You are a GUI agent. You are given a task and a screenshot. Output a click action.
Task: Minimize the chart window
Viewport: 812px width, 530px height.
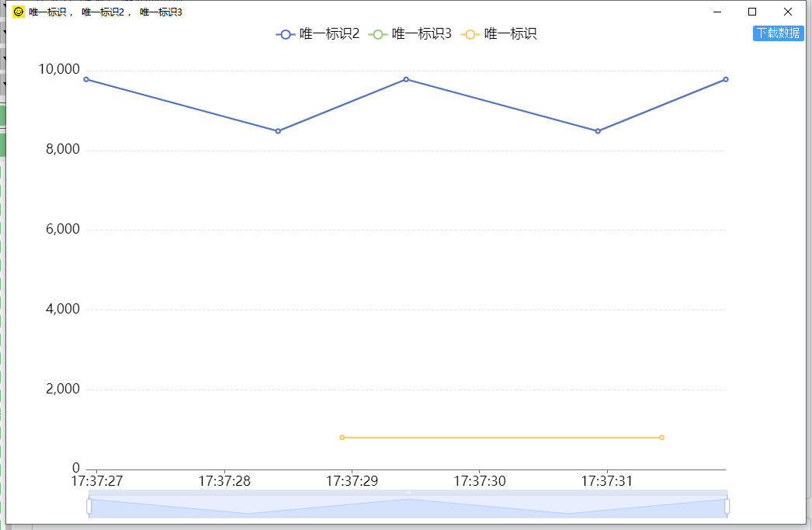(717, 12)
